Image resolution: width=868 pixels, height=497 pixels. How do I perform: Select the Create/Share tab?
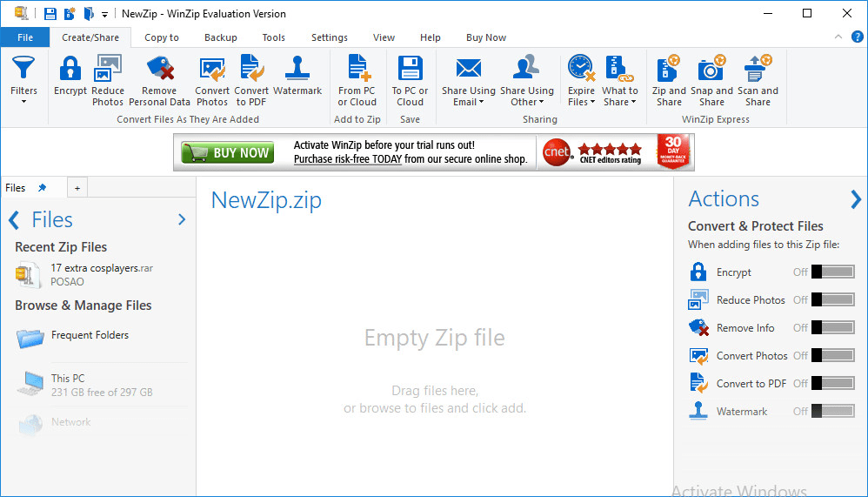click(90, 37)
